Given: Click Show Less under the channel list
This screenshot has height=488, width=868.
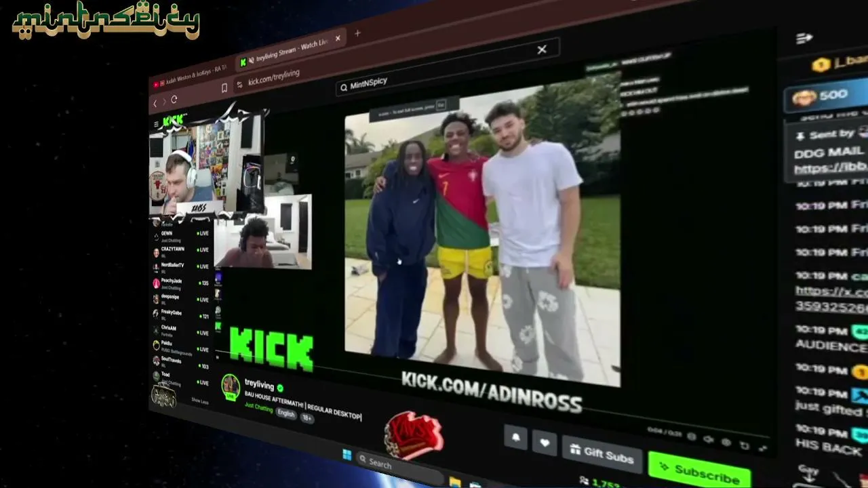Looking at the screenshot, I should [x=200, y=401].
